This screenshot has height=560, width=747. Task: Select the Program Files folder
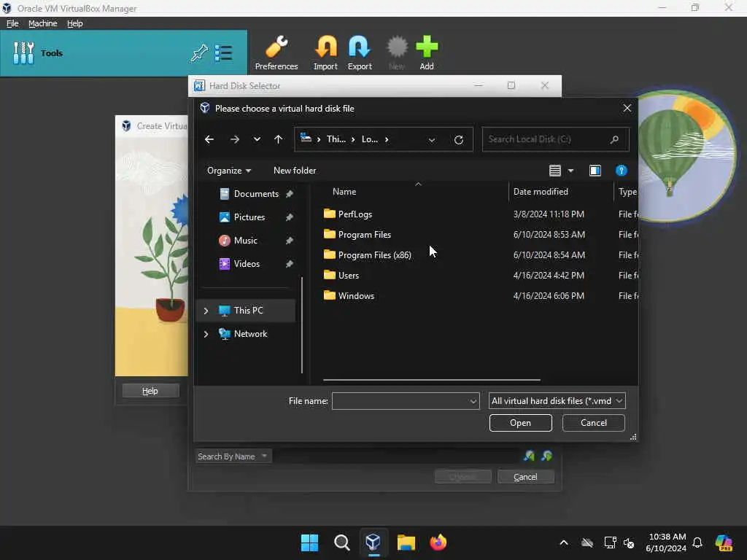click(x=357, y=235)
